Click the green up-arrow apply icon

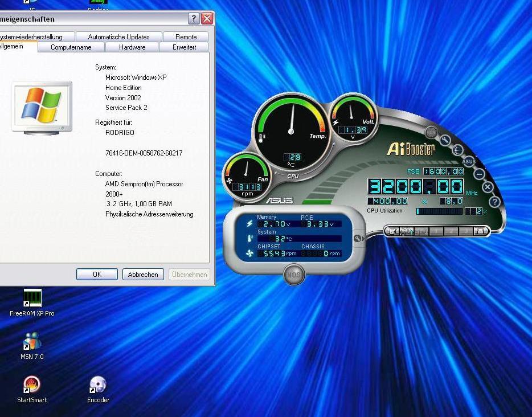(407, 231)
